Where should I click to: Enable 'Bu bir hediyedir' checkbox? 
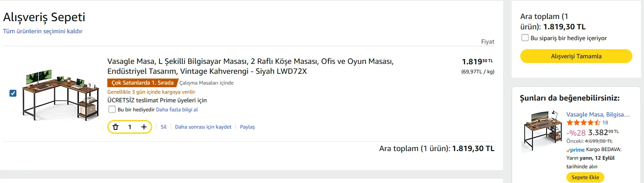click(x=112, y=110)
